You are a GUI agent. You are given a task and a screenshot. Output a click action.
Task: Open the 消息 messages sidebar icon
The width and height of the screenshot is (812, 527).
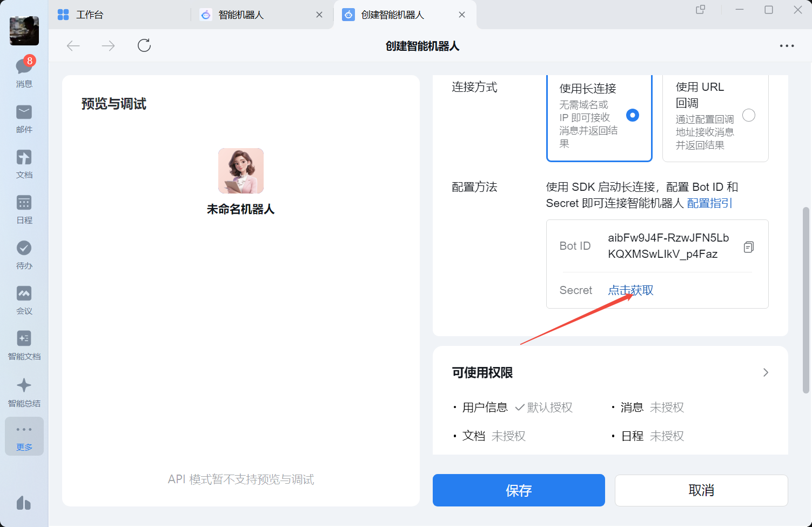24,71
